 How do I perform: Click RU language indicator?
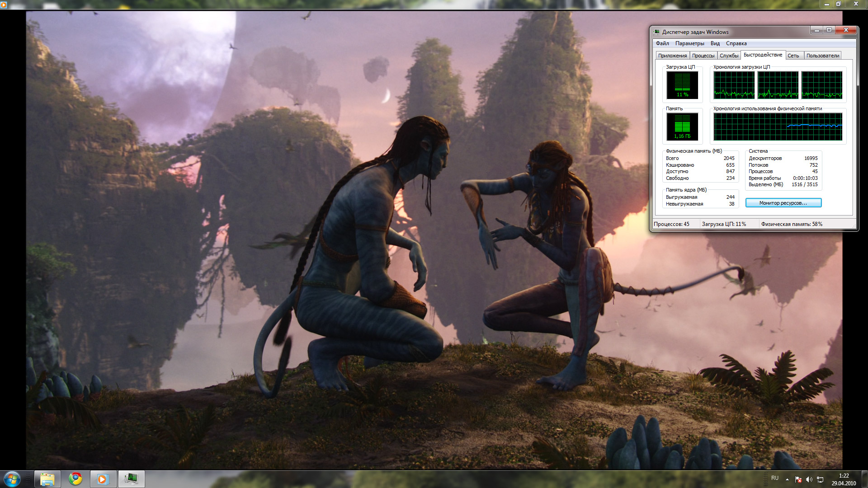[775, 478]
